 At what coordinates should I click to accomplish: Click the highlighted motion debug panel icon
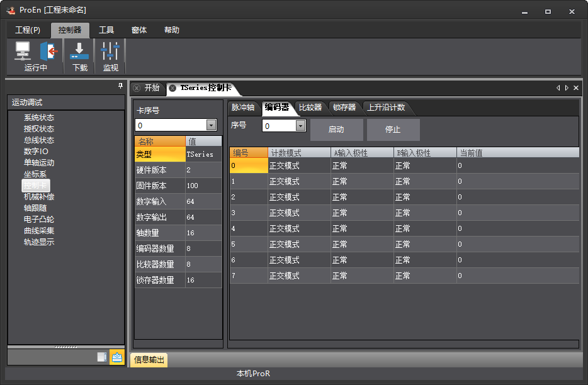coord(117,357)
